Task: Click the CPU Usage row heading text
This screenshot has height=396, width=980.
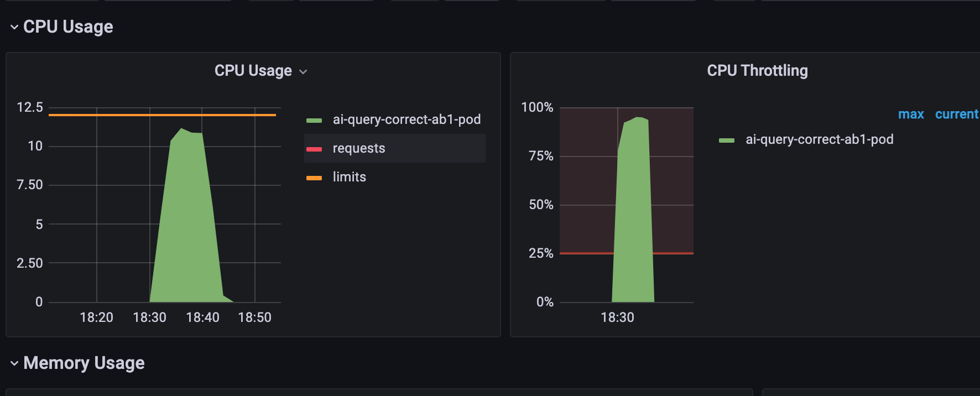Action: (68, 27)
